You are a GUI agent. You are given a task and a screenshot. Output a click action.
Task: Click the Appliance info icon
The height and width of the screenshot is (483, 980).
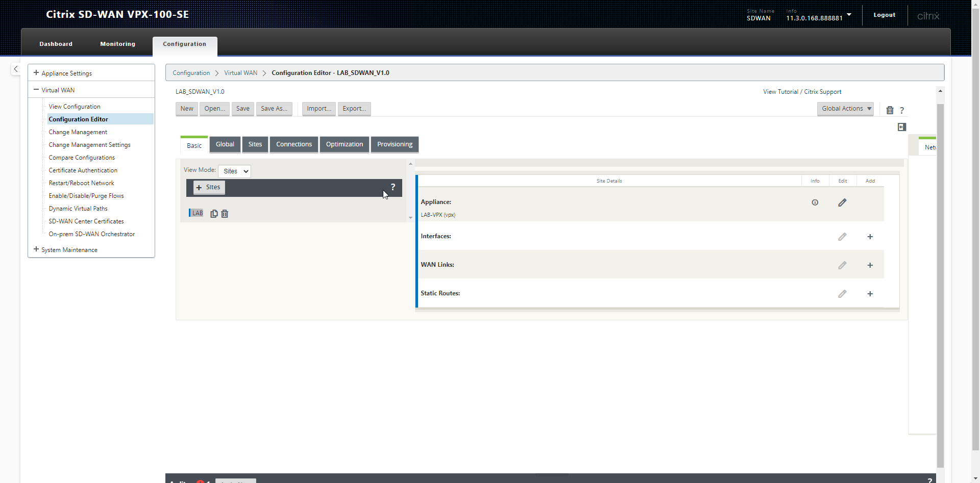(x=815, y=202)
